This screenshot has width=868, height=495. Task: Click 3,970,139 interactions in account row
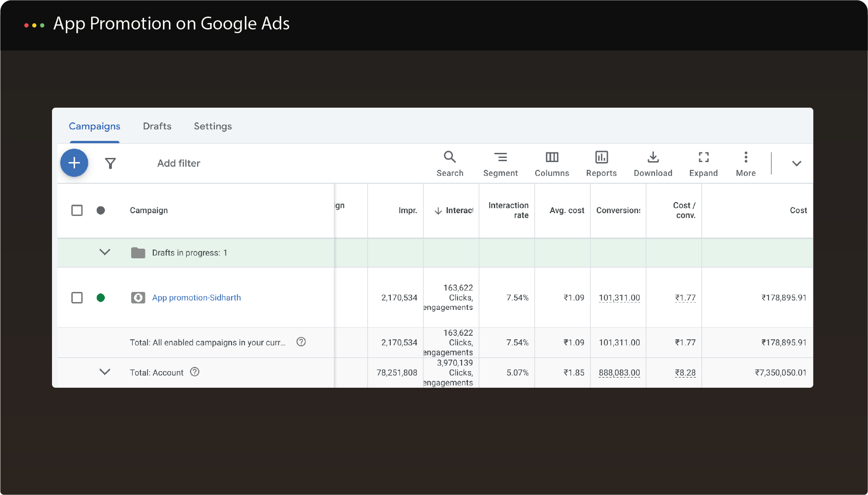coord(455,363)
